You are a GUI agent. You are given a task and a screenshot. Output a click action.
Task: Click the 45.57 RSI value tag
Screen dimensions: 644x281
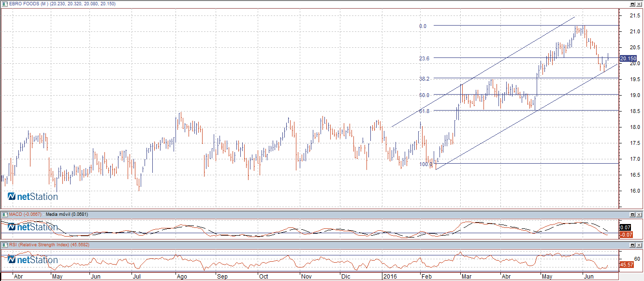click(627, 265)
